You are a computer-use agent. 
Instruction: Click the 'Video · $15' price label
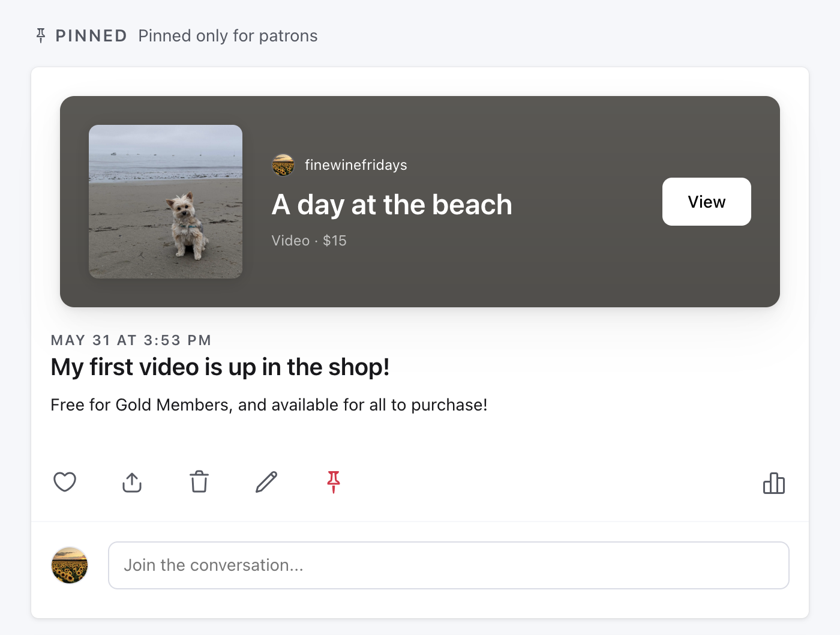point(309,240)
